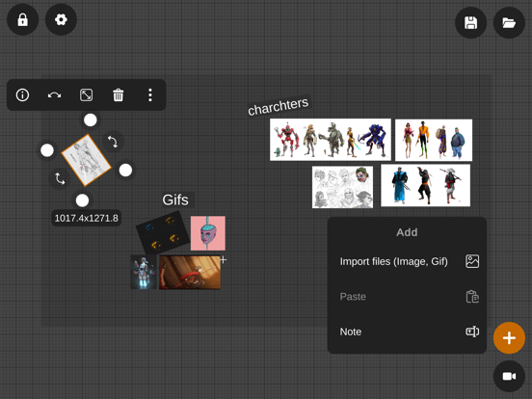Click the bottom white resize handle
This screenshot has height=399, width=532.
coord(82,200)
